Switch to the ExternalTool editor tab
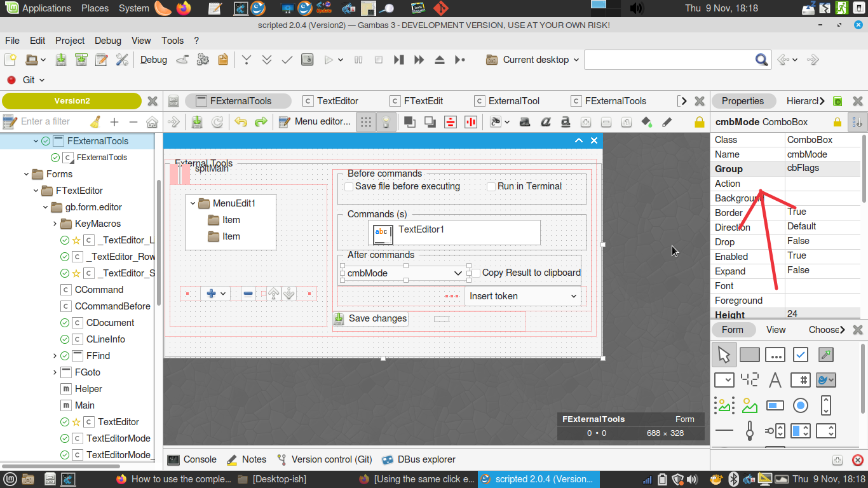 [513, 101]
